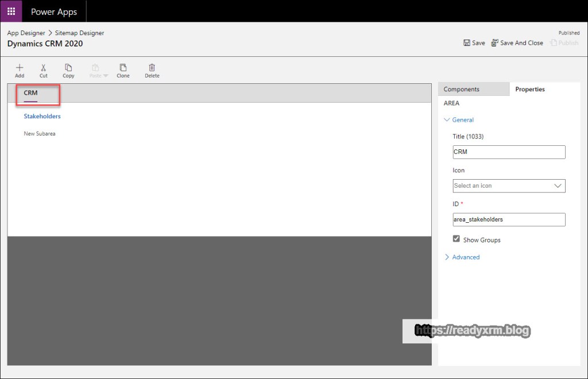Go to App Designer breadcrumb link

[26, 33]
